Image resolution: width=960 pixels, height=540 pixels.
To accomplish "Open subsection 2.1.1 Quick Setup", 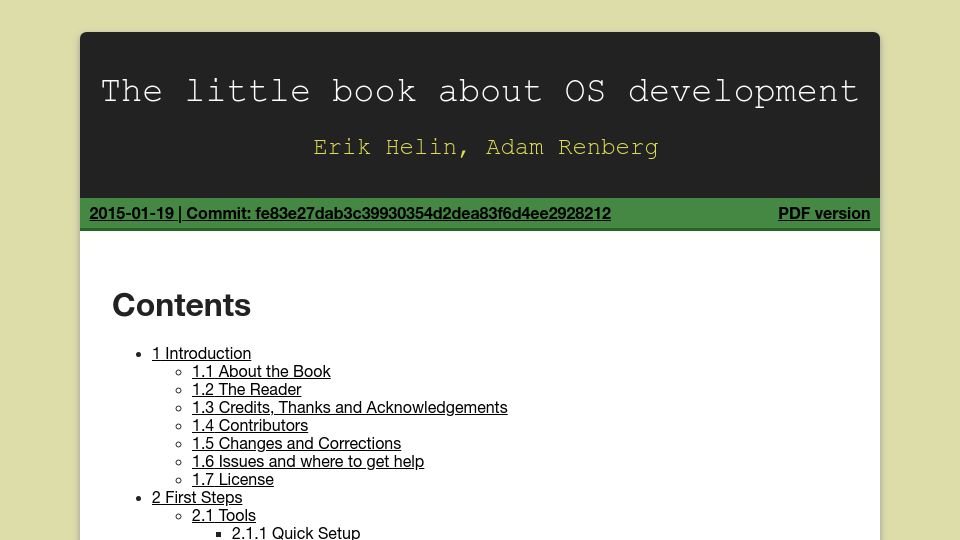I will click(296, 533).
